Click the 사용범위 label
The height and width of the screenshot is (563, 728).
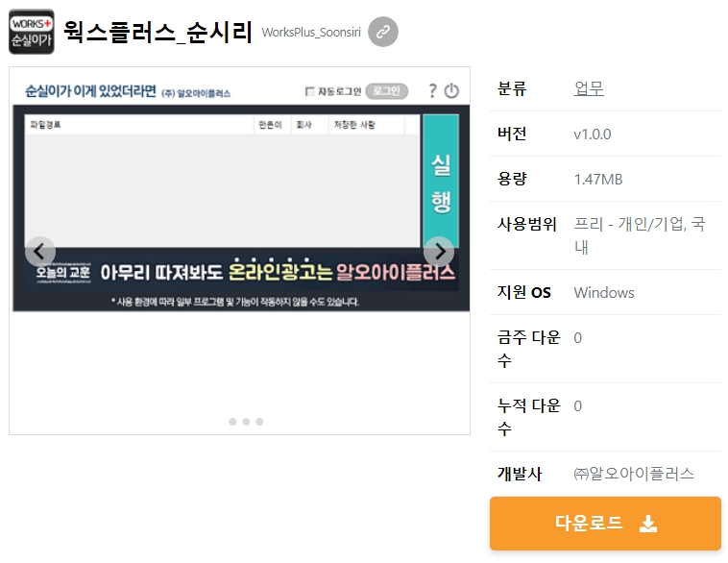click(x=526, y=225)
